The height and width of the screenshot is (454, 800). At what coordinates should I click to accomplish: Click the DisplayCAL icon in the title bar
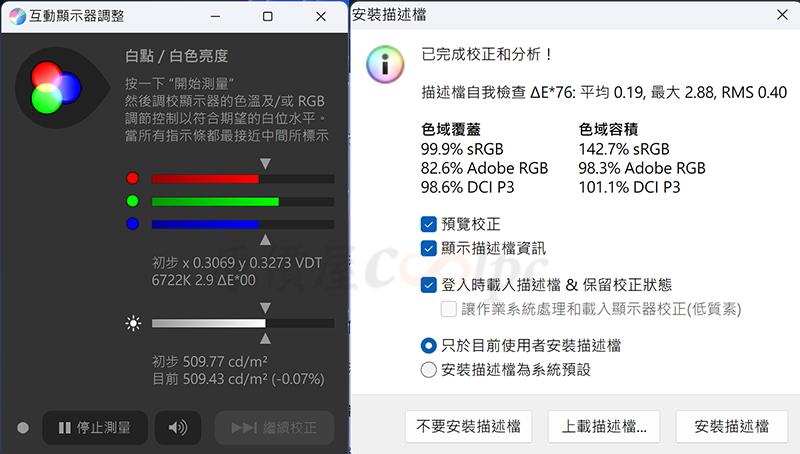pyautogui.click(x=17, y=16)
